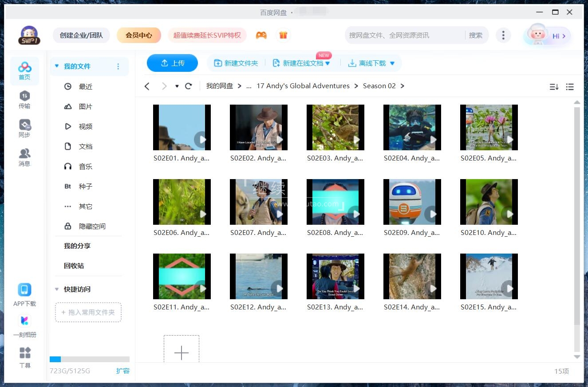Image resolution: width=588 pixels, height=387 pixels.
Task: Open 一刻相册 photo album icon
Action: (x=24, y=321)
